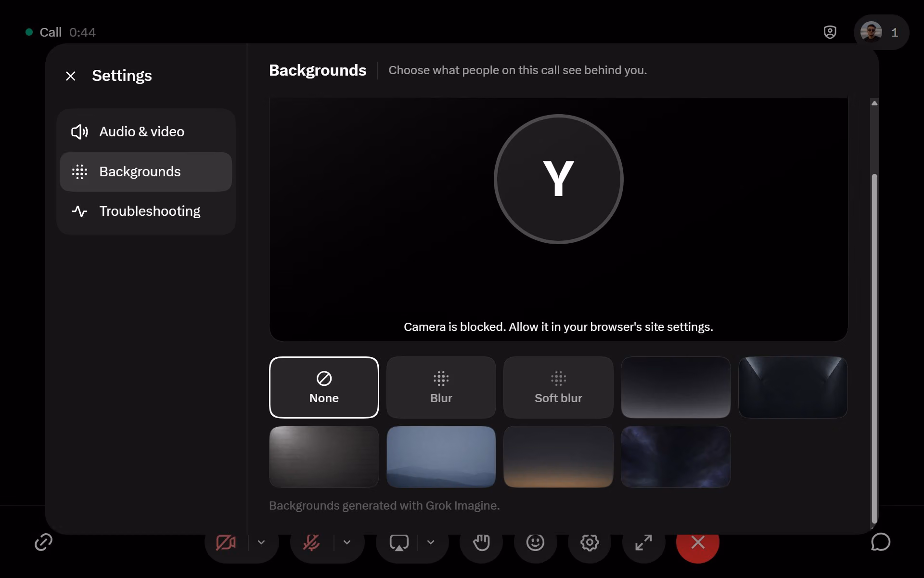Apply the Blur background effect
924x578 pixels.
(x=441, y=387)
